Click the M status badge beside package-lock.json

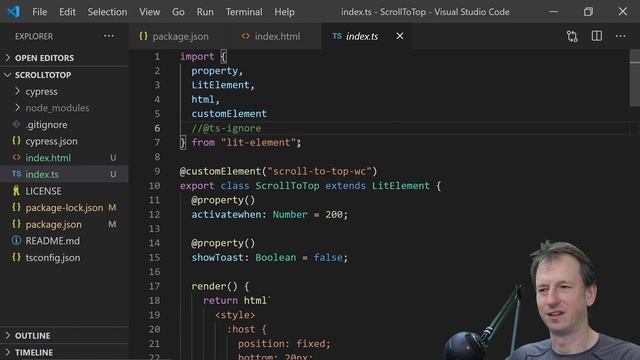point(112,207)
